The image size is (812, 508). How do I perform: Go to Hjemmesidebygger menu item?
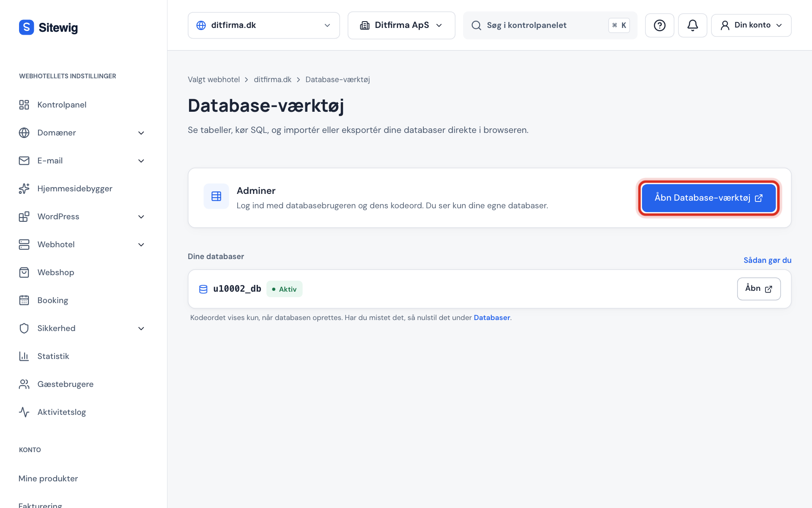75,188
